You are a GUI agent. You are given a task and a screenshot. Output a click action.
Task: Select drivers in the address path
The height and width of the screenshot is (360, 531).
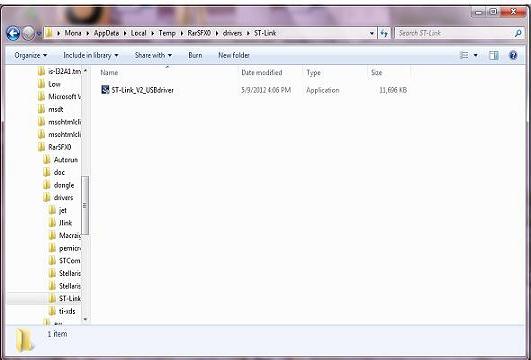[232, 33]
